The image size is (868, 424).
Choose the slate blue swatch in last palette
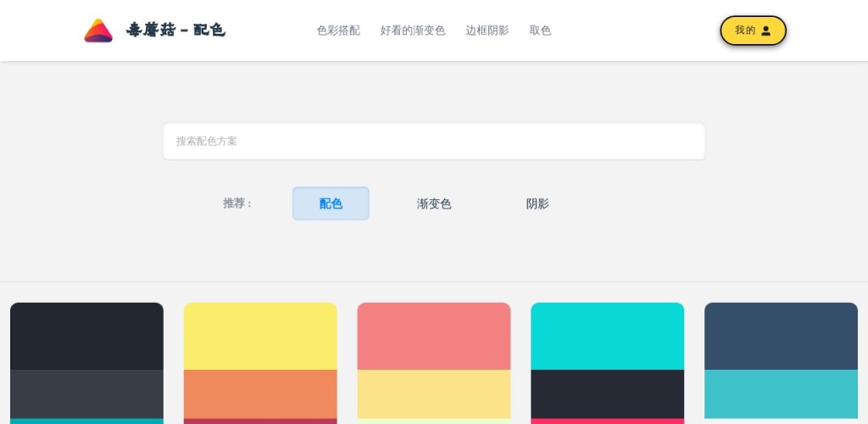(x=781, y=337)
